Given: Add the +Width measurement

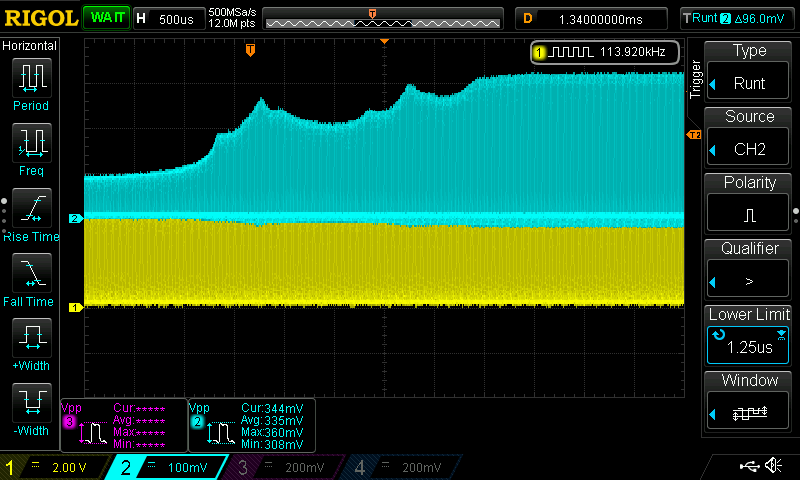Looking at the screenshot, I should pos(31,344).
